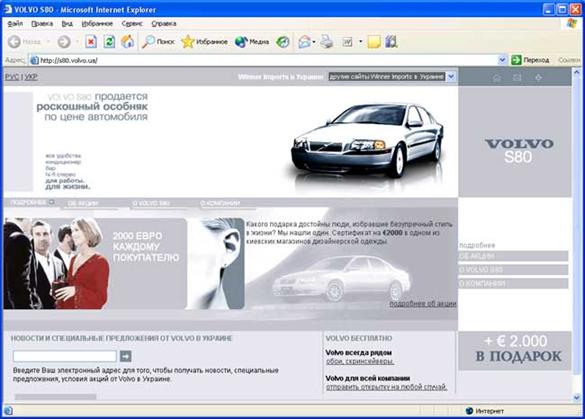Click the Back (Назад) arrow icon
The image size is (585, 419).
tap(14, 42)
